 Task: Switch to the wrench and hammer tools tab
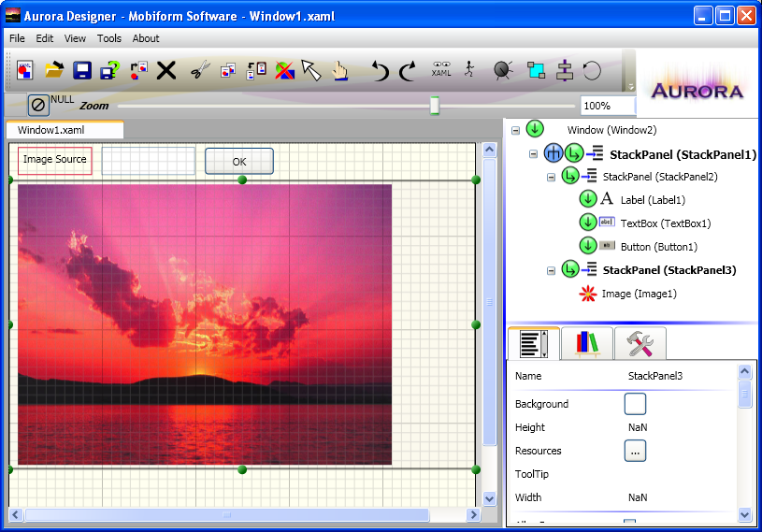(x=640, y=343)
